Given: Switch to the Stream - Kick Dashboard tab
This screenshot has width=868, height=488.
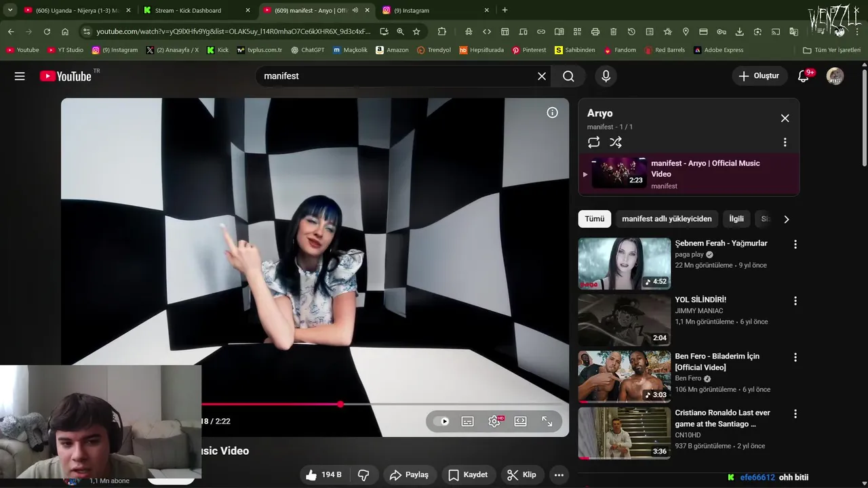Looking at the screenshot, I should point(197,10).
